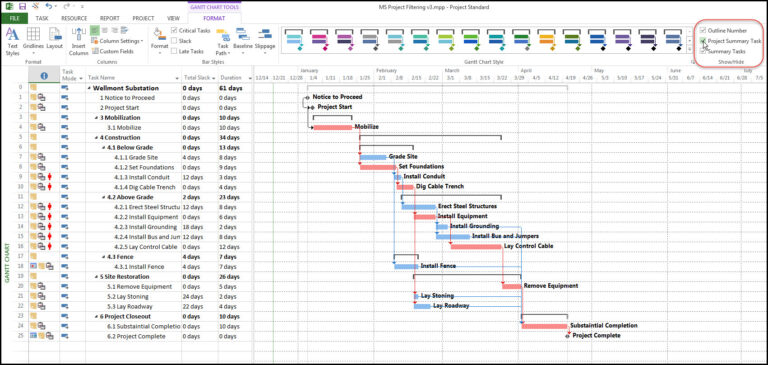Save the project with the save icon

23,7
